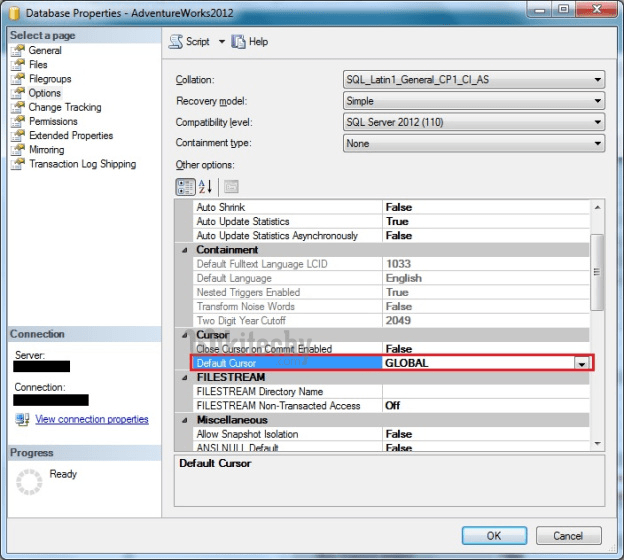
Task: Select the Auto Shrink row
Action: coord(392,207)
